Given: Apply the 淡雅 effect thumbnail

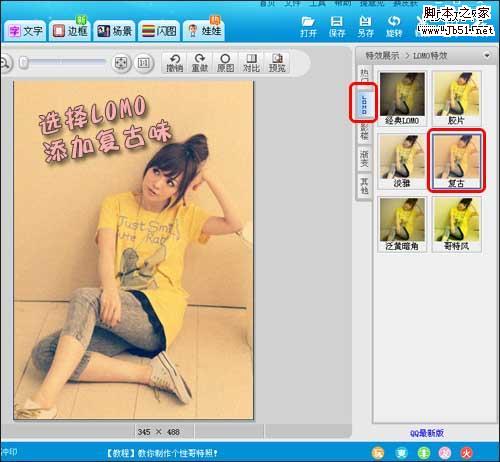Looking at the screenshot, I should 402,161.
